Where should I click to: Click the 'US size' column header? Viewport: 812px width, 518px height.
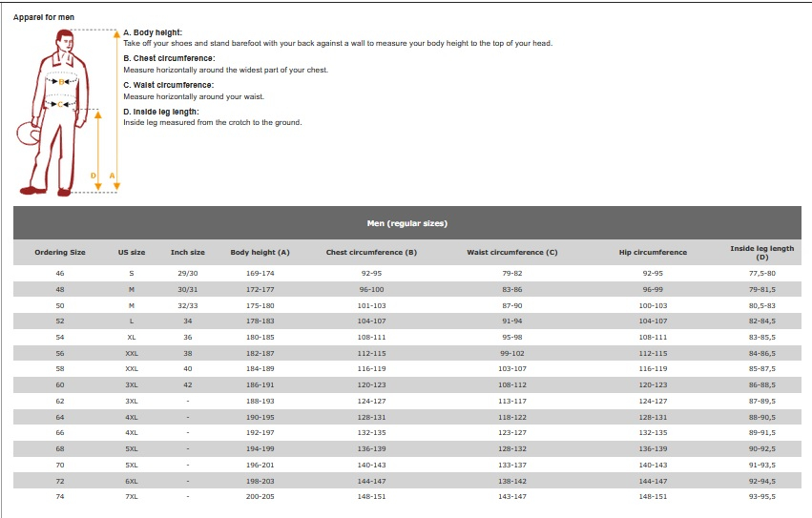coord(132,253)
